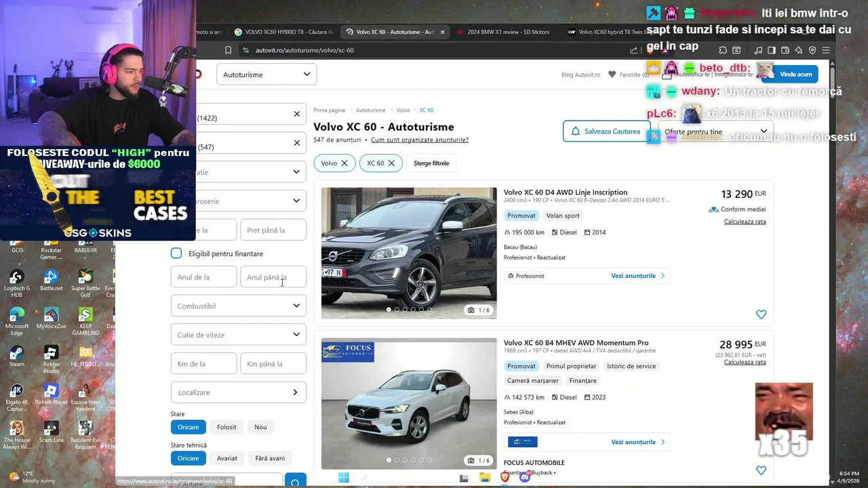
Task: Tick Eligibil pentru finantare checkbox
Action: pyautogui.click(x=176, y=253)
